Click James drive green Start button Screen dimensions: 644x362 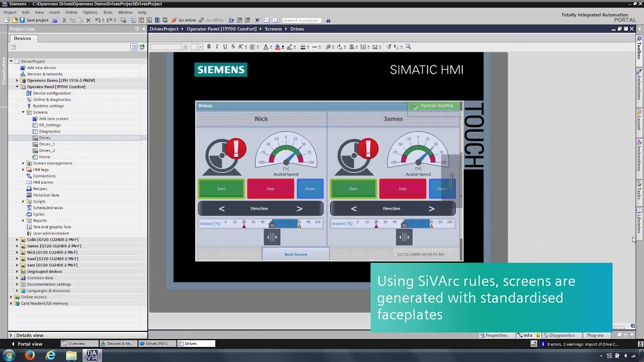(x=353, y=189)
